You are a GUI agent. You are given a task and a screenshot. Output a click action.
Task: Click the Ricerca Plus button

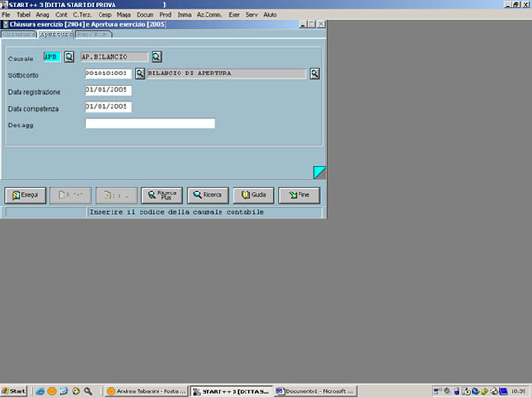point(162,195)
